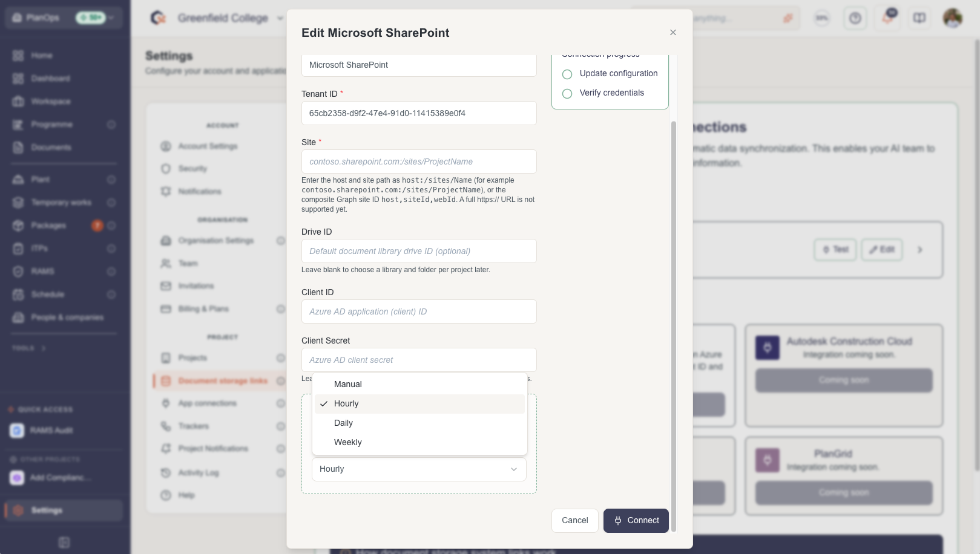Click the RAMS Audit quick access icon
This screenshot has height=554, width=980.
click(x=17, y=431)
